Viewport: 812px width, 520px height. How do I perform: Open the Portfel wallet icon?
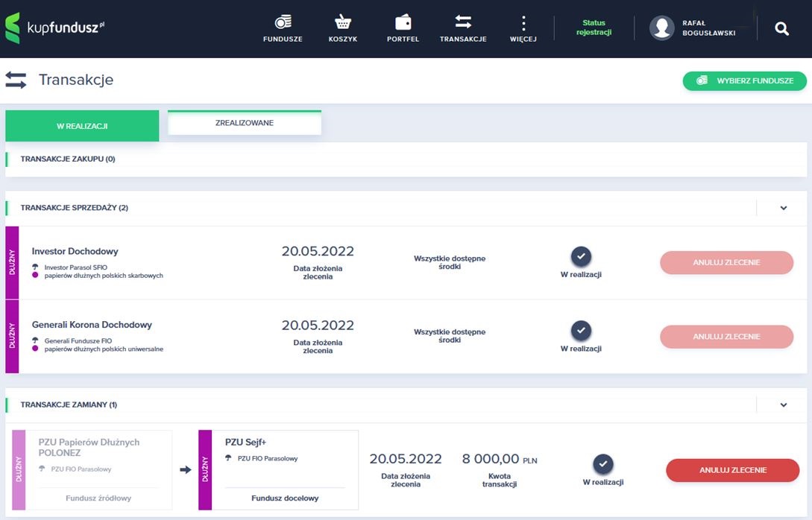(403, 22)
